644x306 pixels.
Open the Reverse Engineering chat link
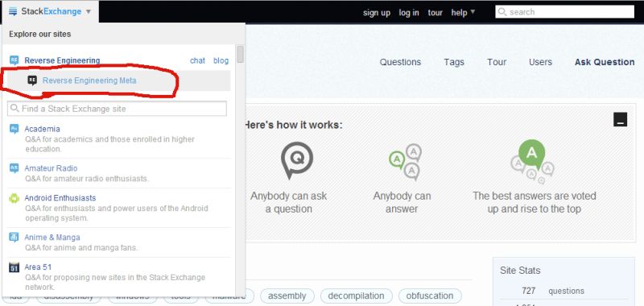(197, 60)
